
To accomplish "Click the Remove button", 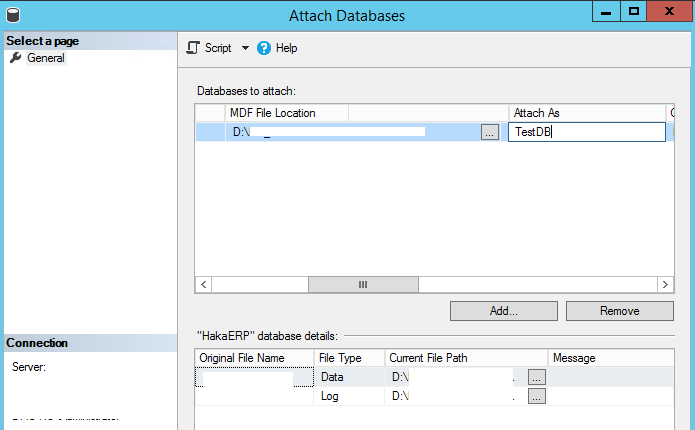I will pos(619,311).
